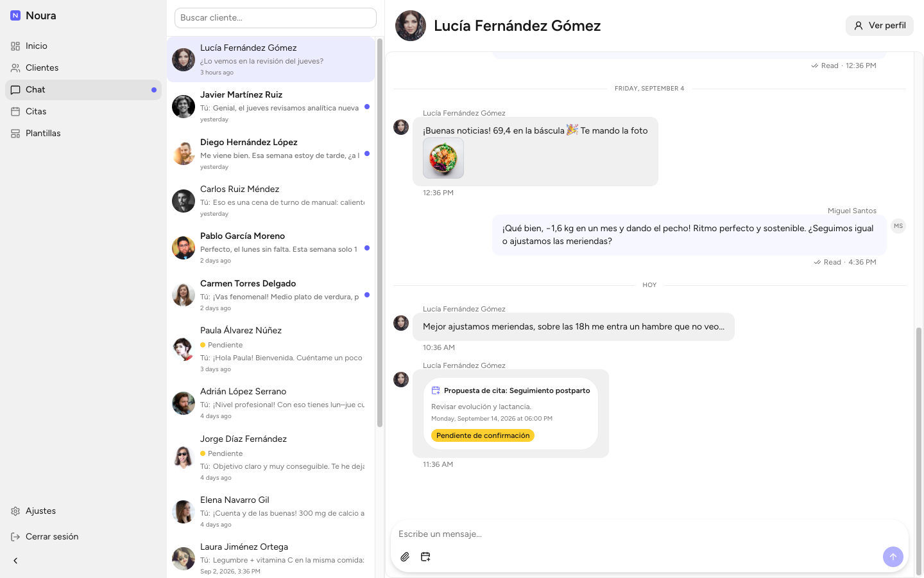Screen dimensions: 924x578
Task: Open conversation with Lucía Fernández Gómez
Action: 271,59
